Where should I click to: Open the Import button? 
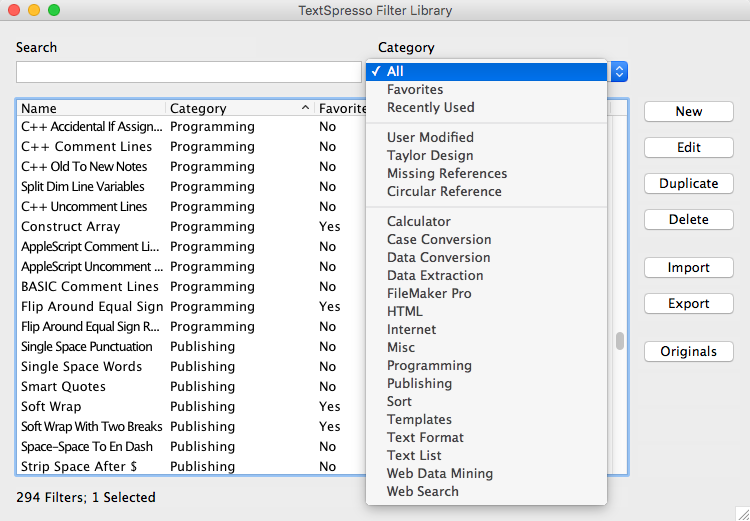[689, 267]
